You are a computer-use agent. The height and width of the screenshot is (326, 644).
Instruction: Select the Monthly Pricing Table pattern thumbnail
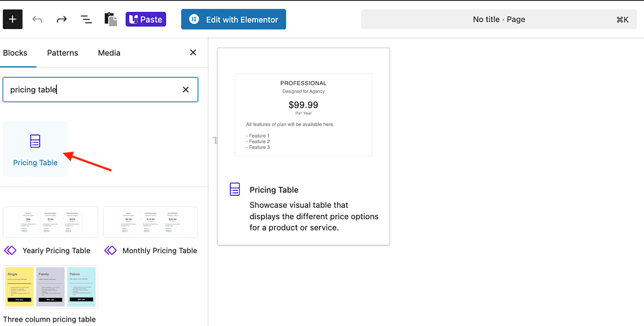[150, 222]
